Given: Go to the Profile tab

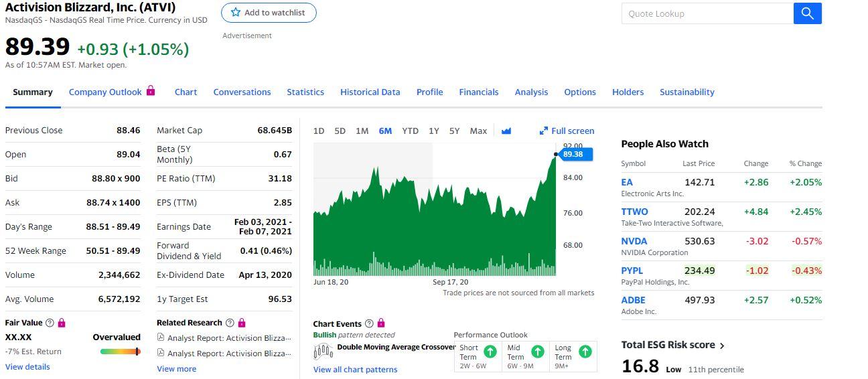Looking at the screenshot, I should click(x=429, y=92).
